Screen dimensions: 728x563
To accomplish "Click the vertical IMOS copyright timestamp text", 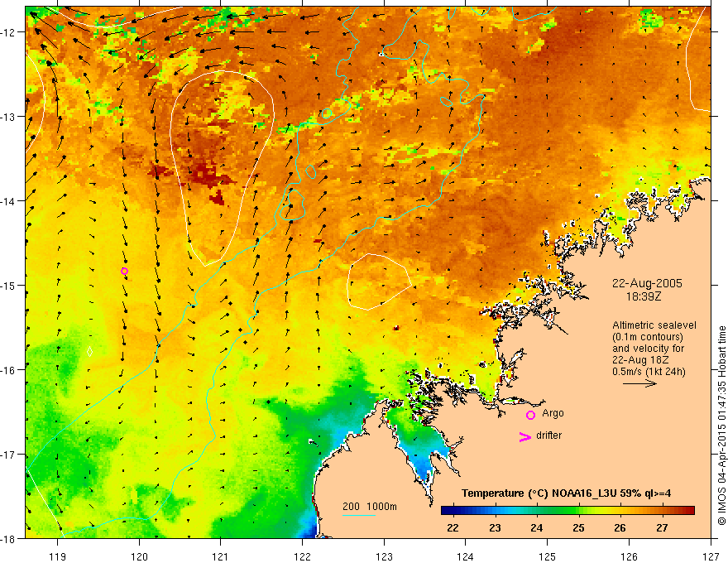I will (722, 426).
